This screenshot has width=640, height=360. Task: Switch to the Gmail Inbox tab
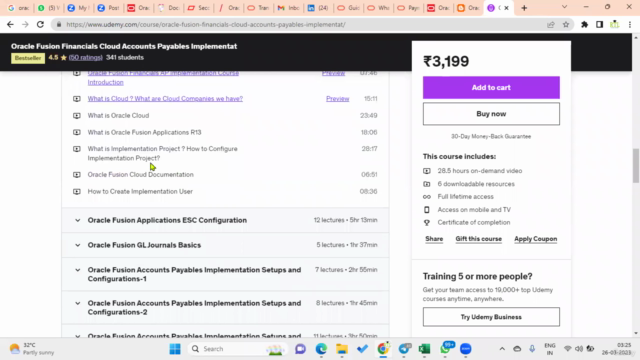click(x=288, y=8)
